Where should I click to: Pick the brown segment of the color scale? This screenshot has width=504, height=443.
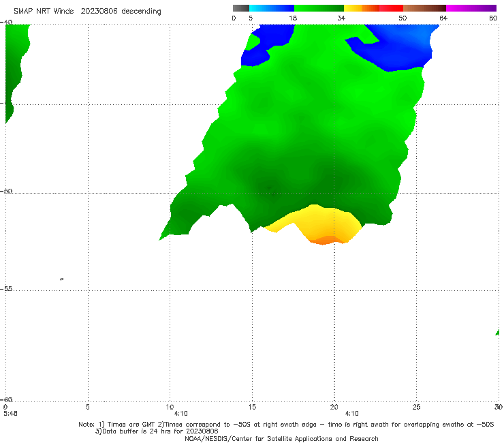(x=424, y=8)
